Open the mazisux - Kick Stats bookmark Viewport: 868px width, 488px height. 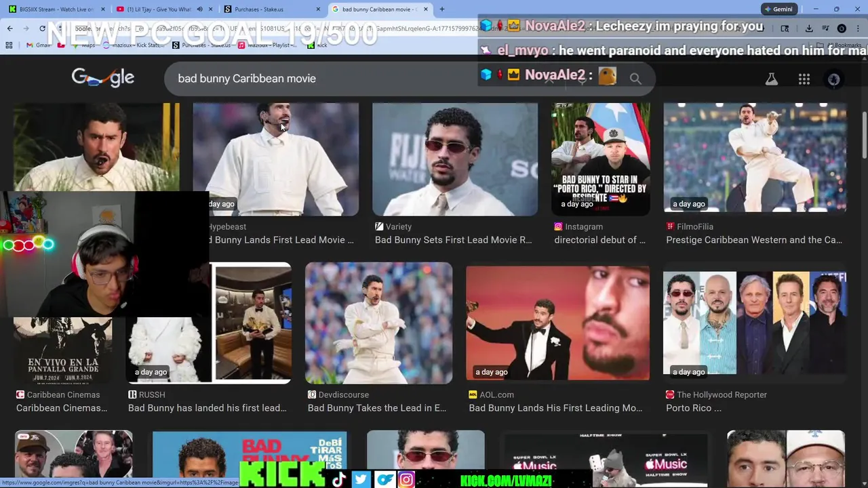pos(133,45)
